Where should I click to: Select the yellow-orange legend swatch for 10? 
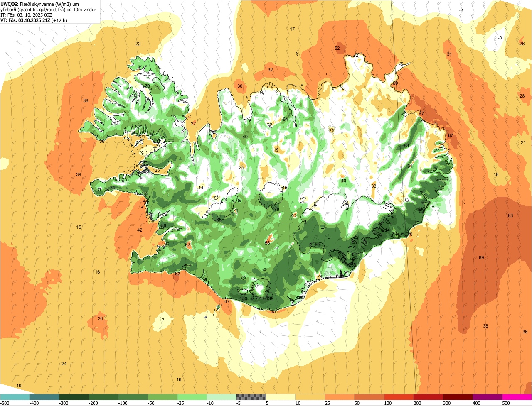[x=310, y=397]
